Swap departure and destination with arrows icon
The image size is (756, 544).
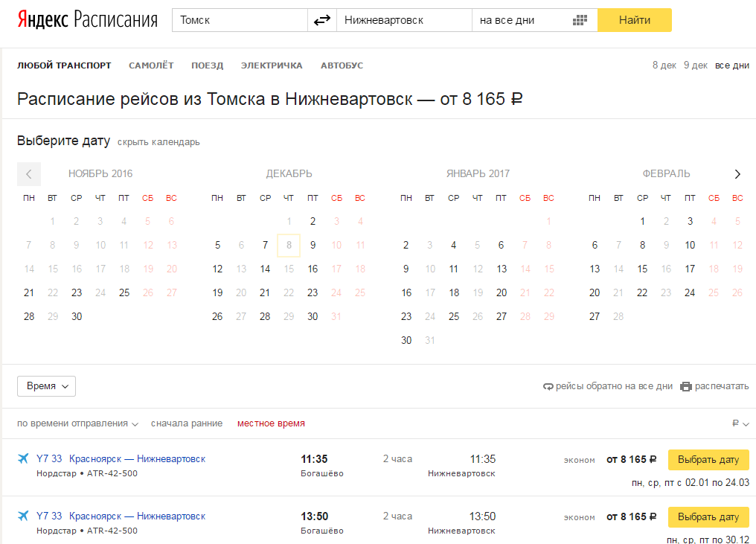tap(321, 20)
